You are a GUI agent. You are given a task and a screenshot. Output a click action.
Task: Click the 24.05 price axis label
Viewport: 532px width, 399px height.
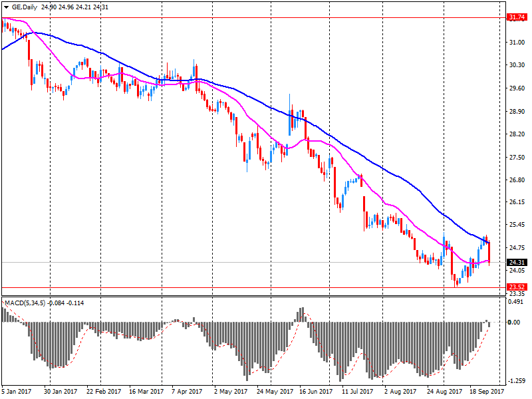click(517, 271)
